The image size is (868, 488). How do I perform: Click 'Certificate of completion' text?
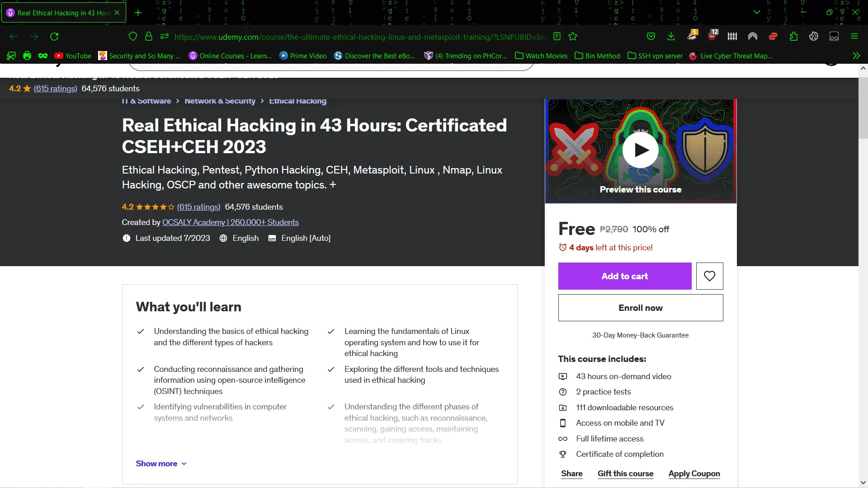click(x=620, y=454)
